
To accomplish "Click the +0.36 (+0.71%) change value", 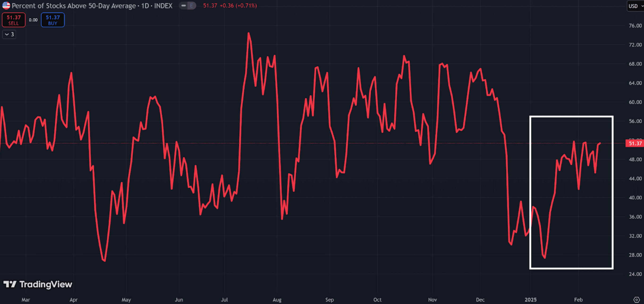I will 238,5.
